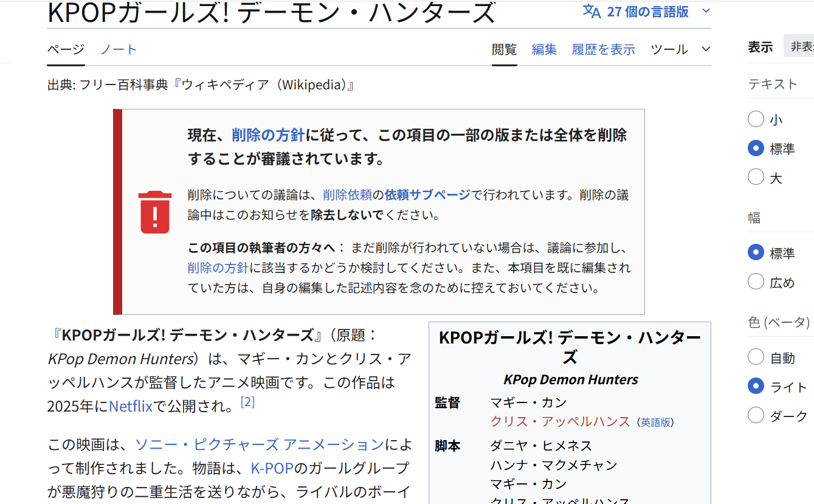
Task: Switch to the ノート tab
Action: click(119, 49)
